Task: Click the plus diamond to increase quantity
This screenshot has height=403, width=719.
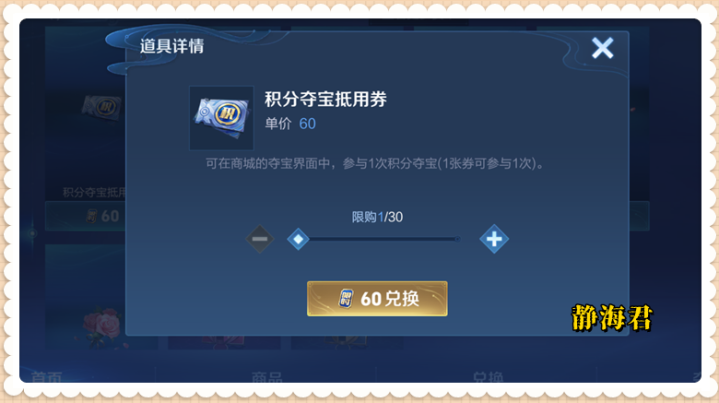Action: pos(494,239)
